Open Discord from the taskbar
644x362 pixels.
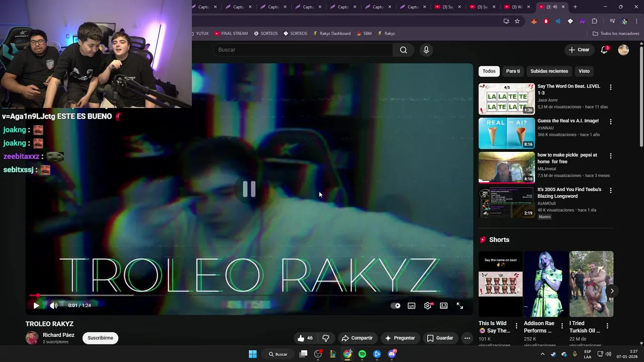click(x=392, y=354)
